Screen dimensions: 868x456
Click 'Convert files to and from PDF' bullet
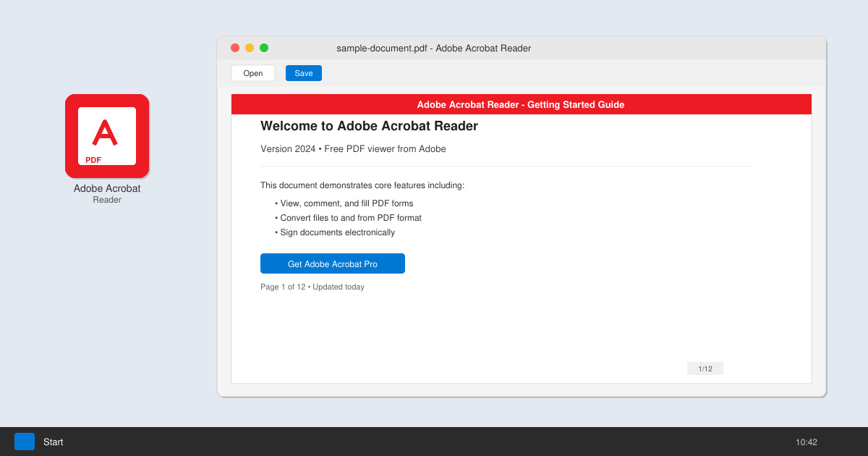[x=348, y=218]
